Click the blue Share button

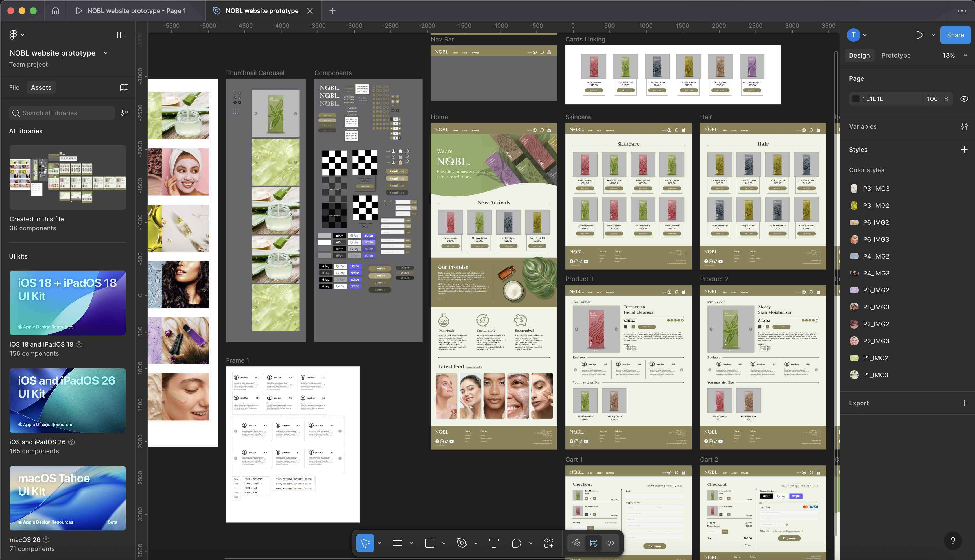(955, 35)
